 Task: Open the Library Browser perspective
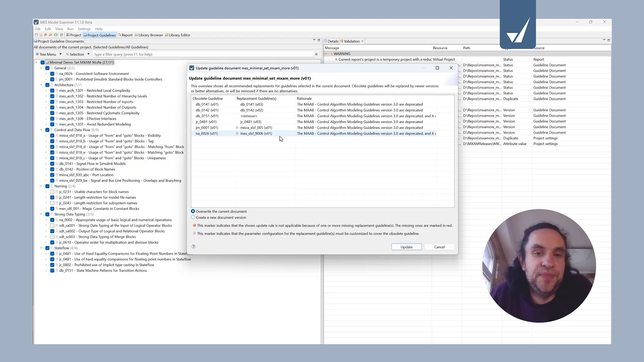149,35
